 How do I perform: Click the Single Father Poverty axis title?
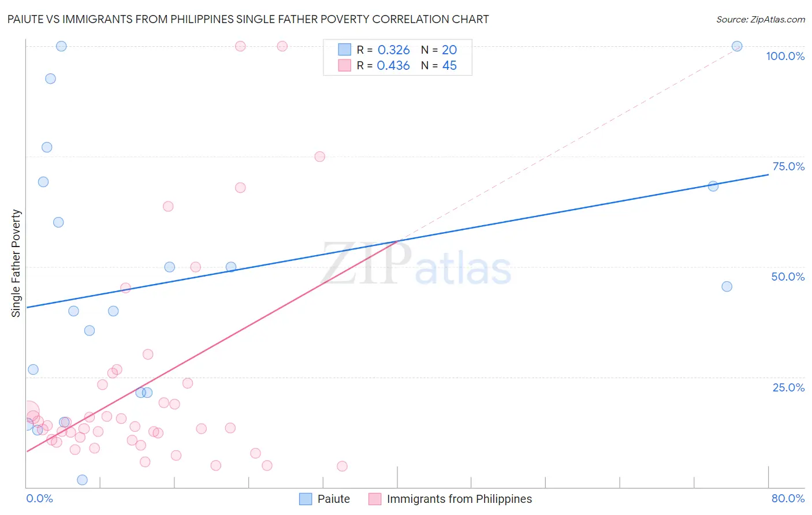16,263
